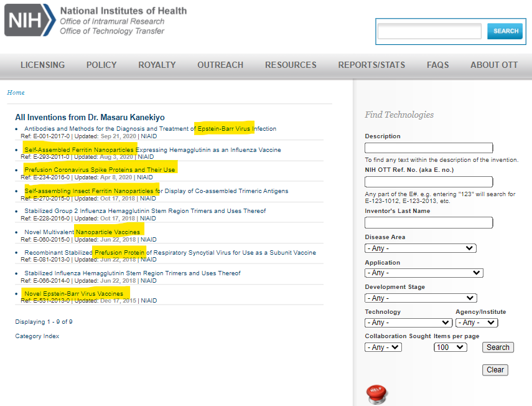The height and width of the screenshot is (406, 532).
Task: Open Self-Assembled Ferritin Nanoparticles Expressing Hemagglutinin link
Action: (152, 149)
